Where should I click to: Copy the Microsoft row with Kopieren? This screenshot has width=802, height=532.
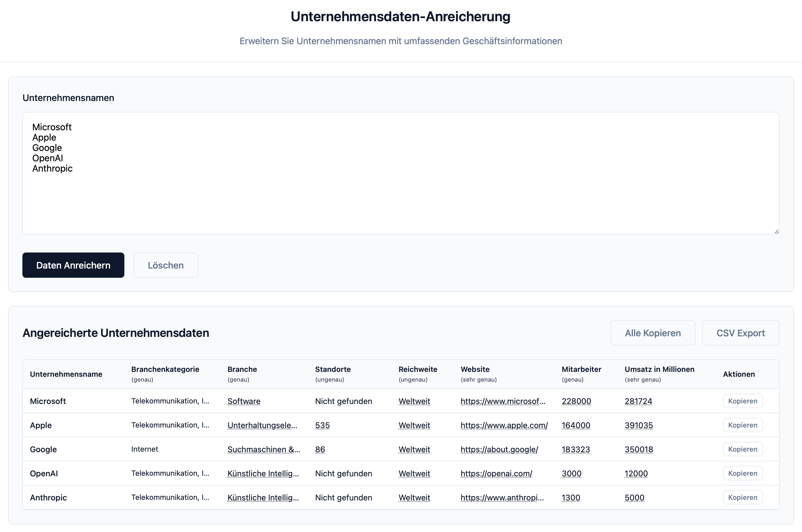click(742, 401)
